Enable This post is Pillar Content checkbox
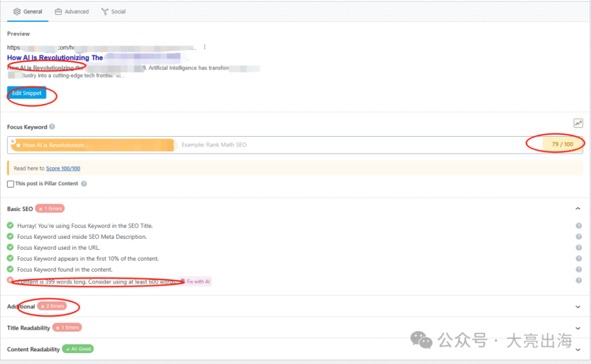 (10, 184)
